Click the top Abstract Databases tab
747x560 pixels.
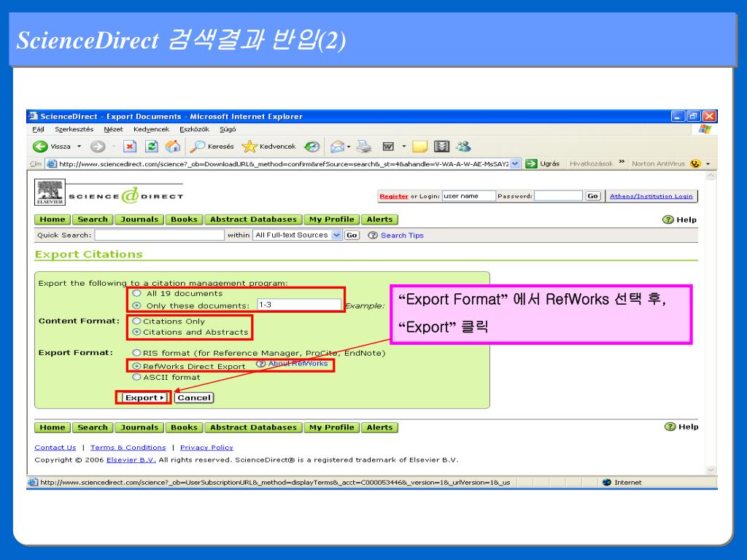pos(253,219)
